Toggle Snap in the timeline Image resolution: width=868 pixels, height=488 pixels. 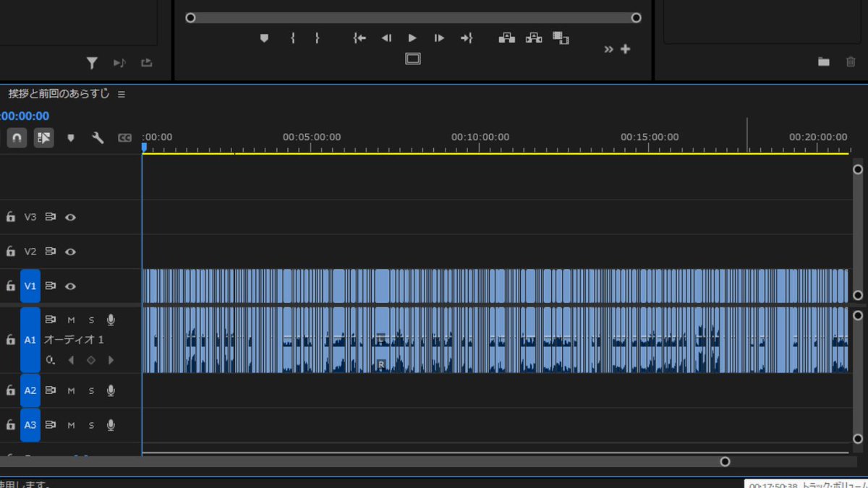click(16, 137)
